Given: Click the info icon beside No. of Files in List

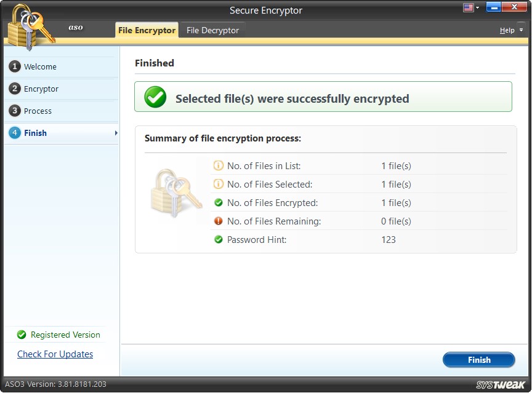Looking at the screenshot, I should point(217,165).
